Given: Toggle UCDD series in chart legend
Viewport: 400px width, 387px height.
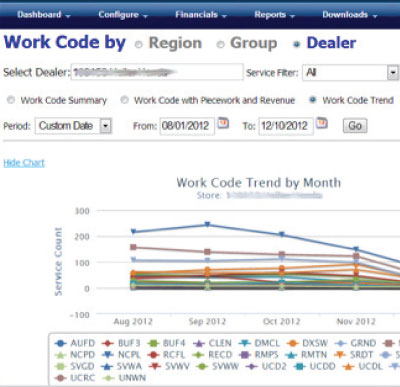Looking at the screenshot, I should pyautogui.click(x=314, y=366).
